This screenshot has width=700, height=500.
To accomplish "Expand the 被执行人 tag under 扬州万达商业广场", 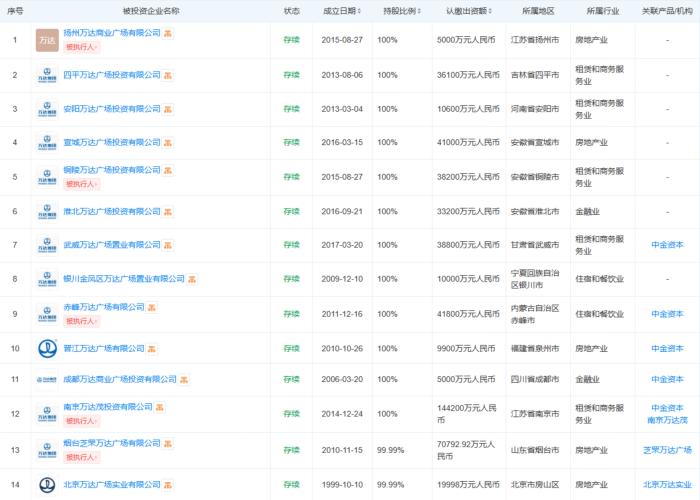I will [82, 47].
